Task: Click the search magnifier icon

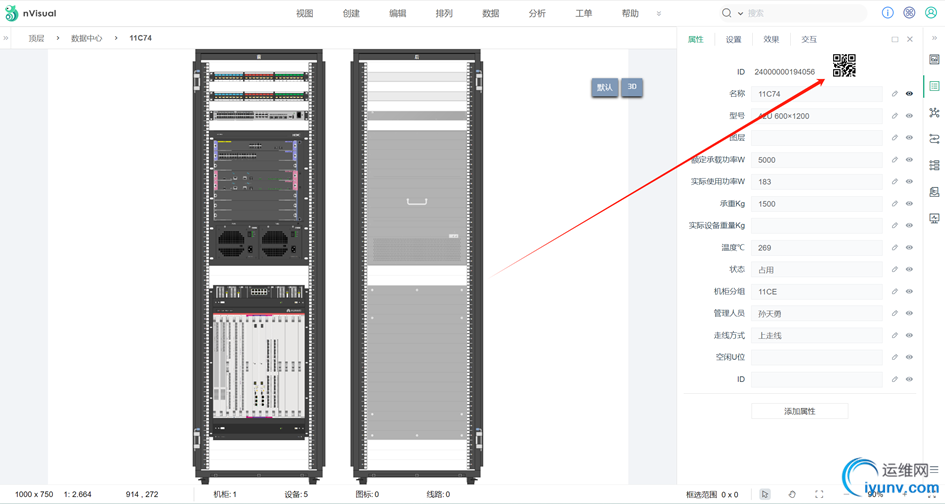Action: pos(727,13)
